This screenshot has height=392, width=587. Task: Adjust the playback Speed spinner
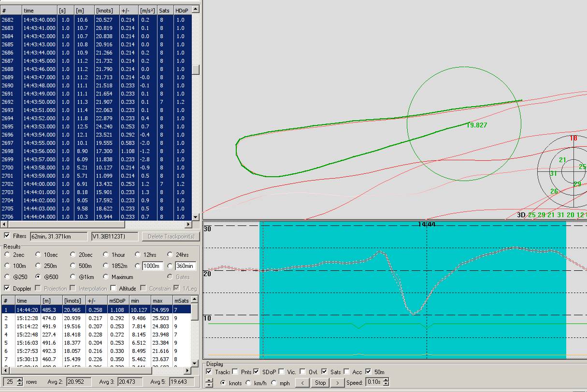[386, 383]
